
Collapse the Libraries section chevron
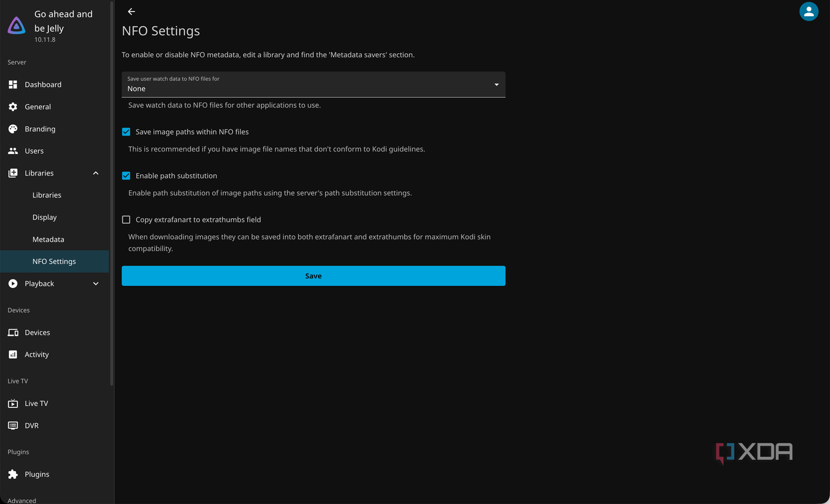96,173
